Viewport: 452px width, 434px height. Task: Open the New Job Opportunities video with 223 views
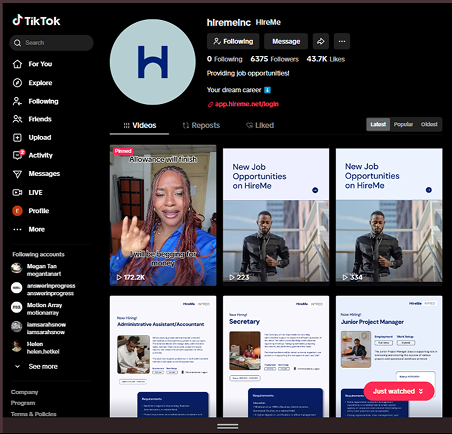coord(276,215)
